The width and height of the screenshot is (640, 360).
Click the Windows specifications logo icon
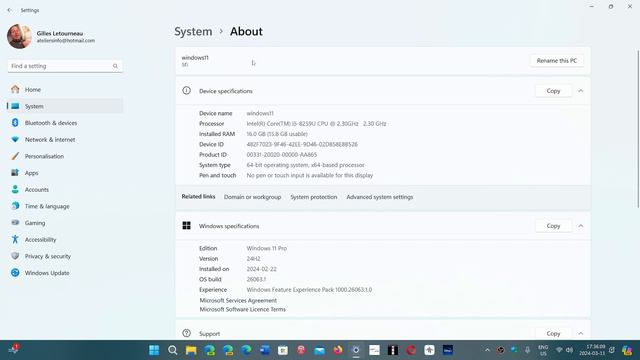pos(187,226)
